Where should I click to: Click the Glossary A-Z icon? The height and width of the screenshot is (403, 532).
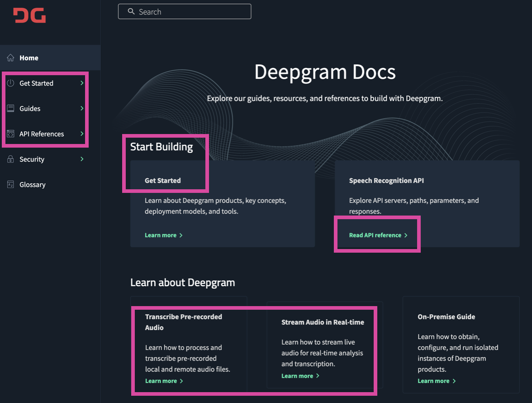[10, 184]
